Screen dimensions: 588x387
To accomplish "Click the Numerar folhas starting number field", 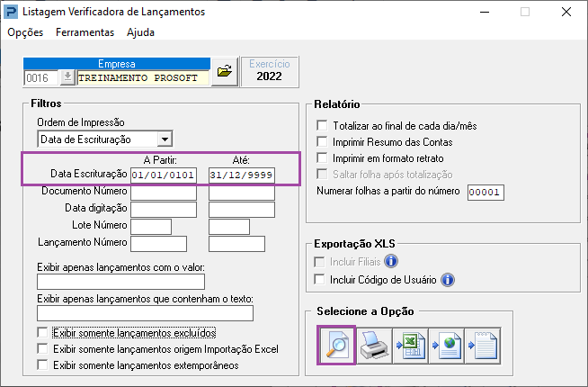I will point(486,193).
